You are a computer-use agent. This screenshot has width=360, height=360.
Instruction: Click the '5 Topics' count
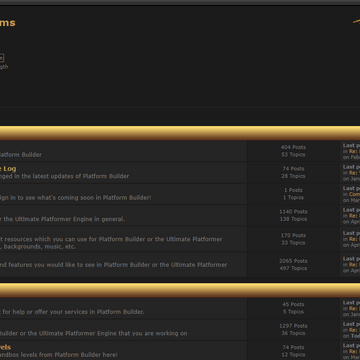pos(293,312)
